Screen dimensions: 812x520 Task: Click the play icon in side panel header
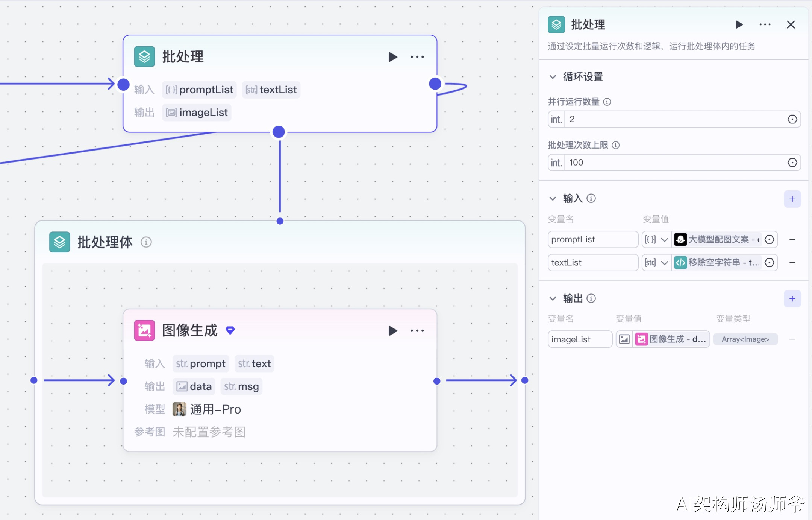(739, 24)
